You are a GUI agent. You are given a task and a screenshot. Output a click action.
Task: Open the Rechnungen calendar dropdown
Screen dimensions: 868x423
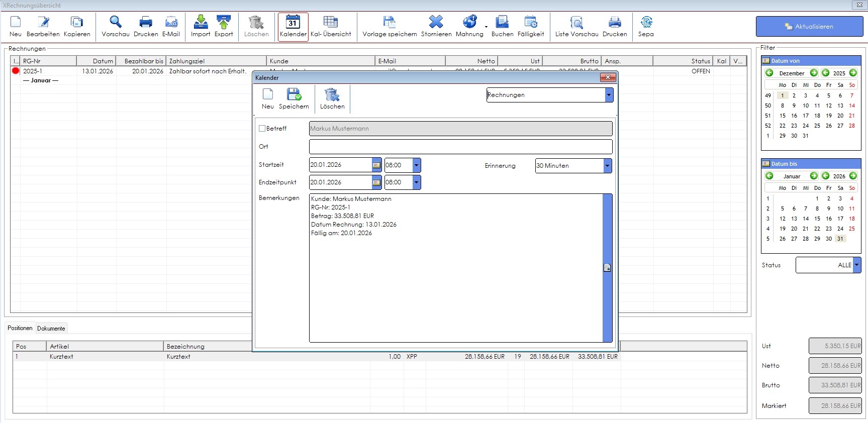click(609, 95)
